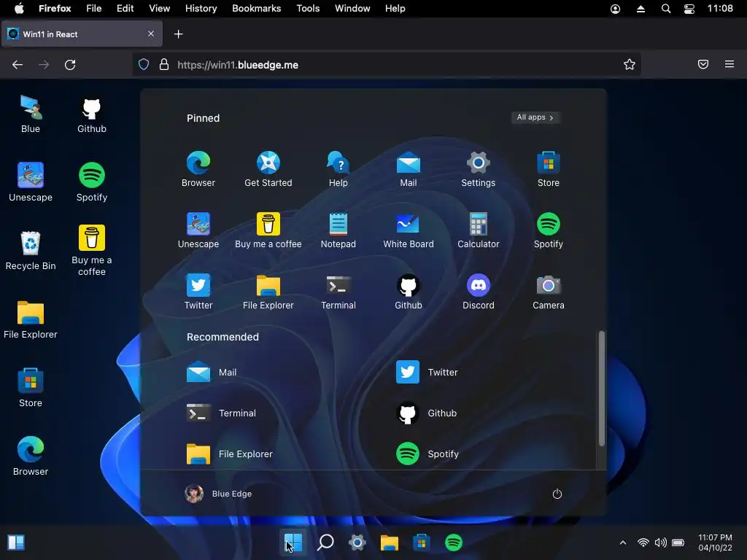Open the Tools menu
Image resolution: width=747 pixels, height=560 pixels.
[x=308, y=9]
